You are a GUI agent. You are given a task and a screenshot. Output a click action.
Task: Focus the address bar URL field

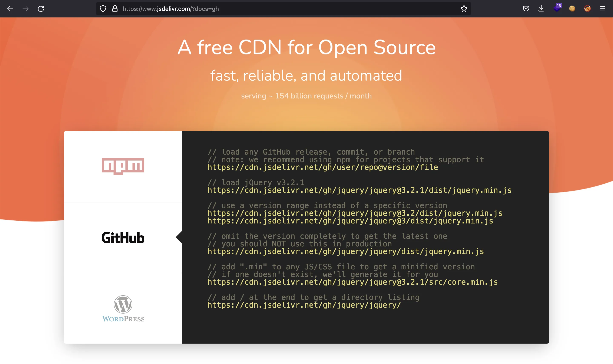pos(284,9)
